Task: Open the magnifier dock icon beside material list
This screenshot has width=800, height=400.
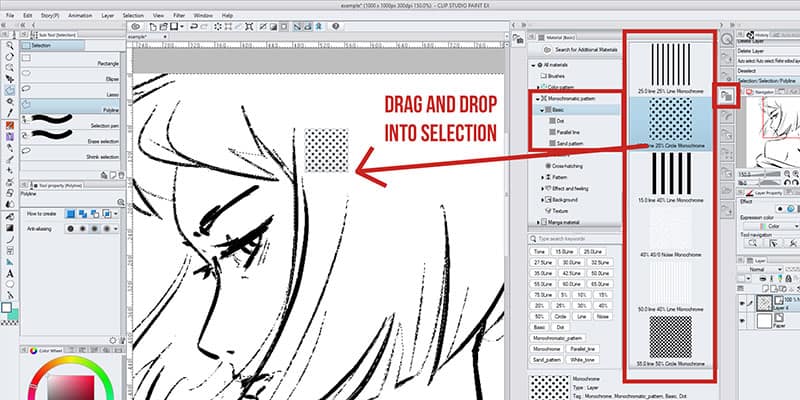Action: [727, 40]
